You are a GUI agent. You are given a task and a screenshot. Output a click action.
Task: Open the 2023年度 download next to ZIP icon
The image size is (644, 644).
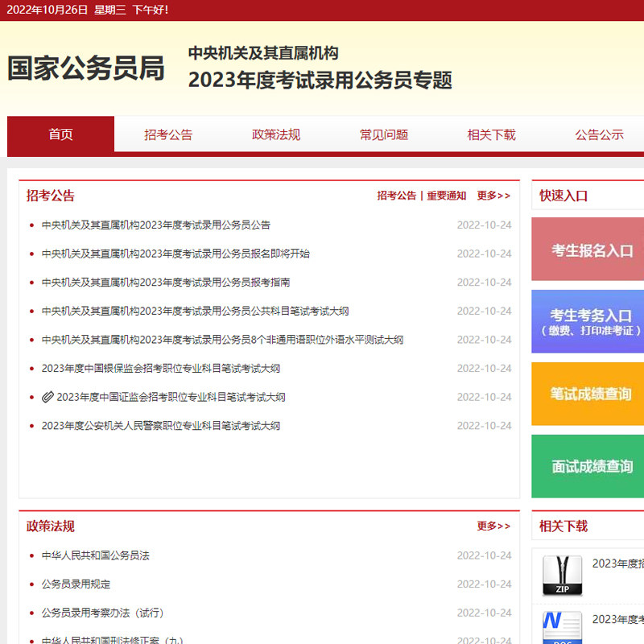click(618, 563)
